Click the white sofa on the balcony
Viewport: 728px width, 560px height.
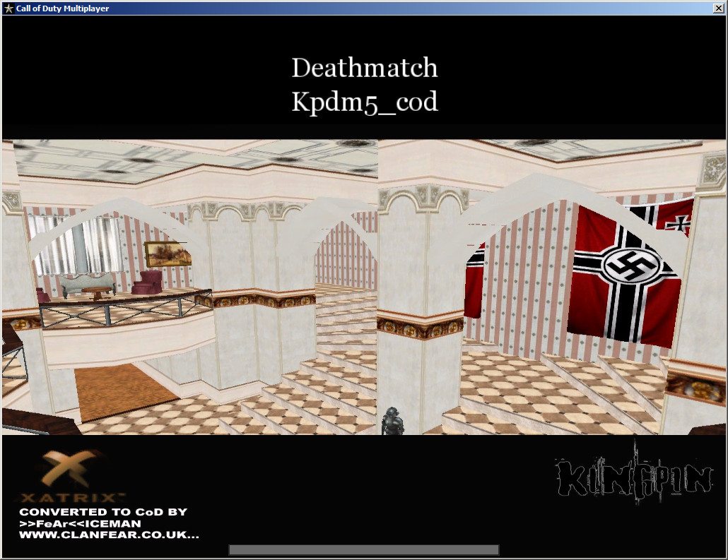88,284
